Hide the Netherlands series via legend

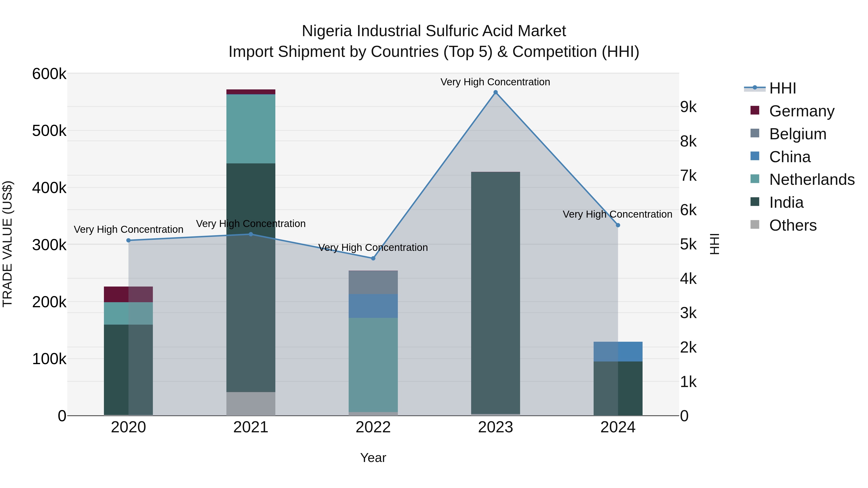[x=803, y=179]
